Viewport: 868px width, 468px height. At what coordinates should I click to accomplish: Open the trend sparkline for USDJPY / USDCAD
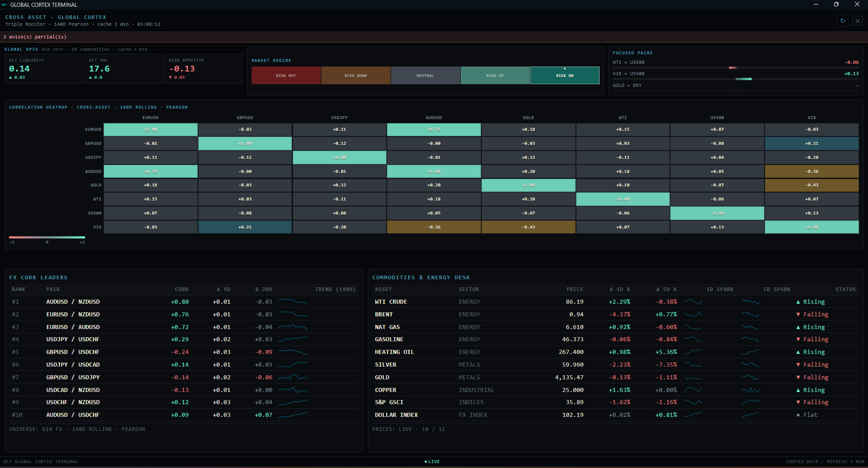pyautogui.click(x=293, y=364)
